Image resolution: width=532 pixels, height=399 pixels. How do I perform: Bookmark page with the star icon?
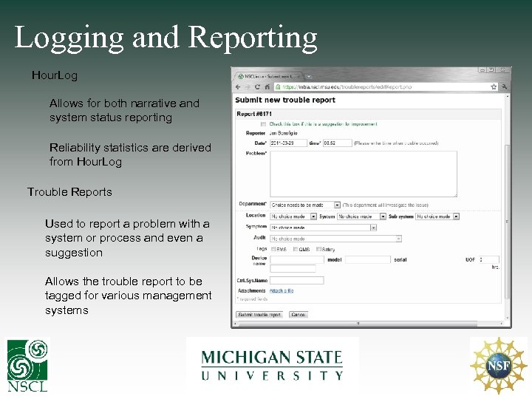point(494,87)
